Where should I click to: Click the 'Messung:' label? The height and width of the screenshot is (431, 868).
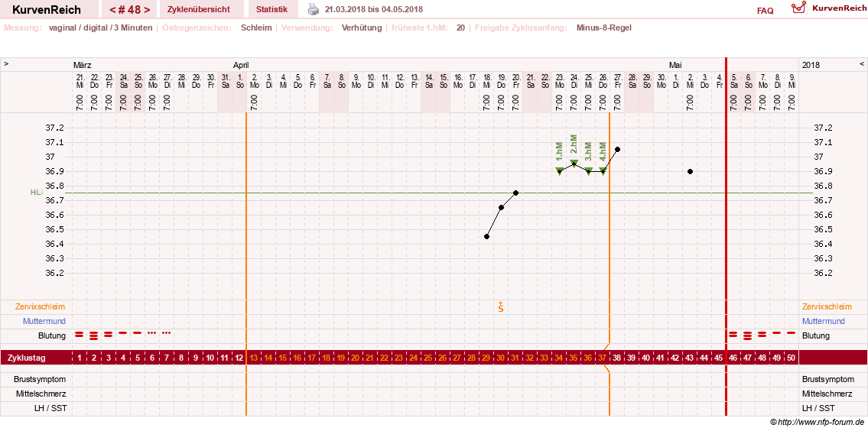22,28
